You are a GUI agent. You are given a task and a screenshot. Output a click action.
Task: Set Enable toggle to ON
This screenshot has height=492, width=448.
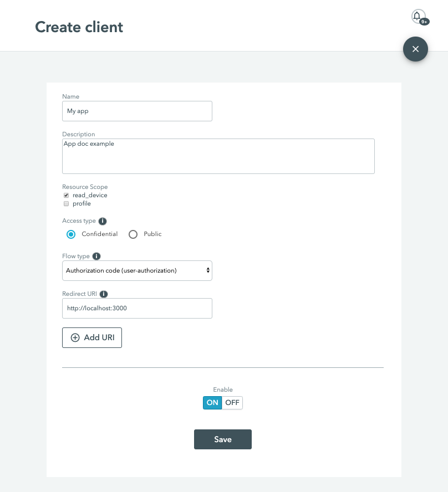[x=212, y=403]
